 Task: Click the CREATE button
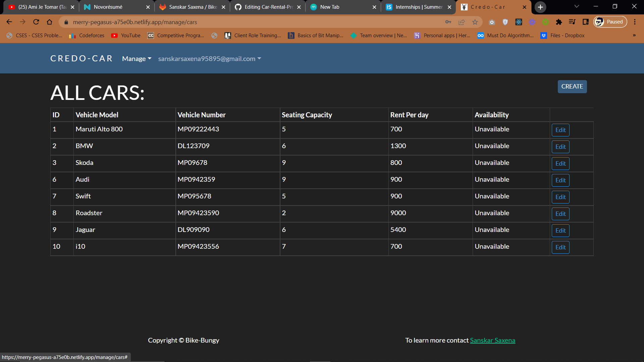point(572,86)
